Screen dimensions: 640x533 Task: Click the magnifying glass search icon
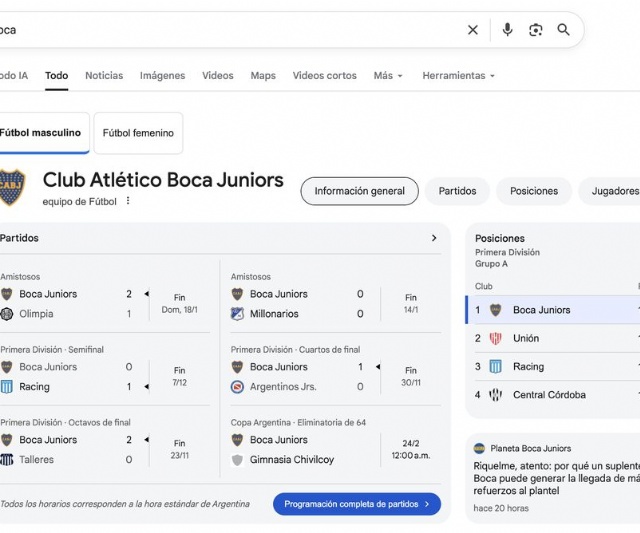(x=564, y=30)
